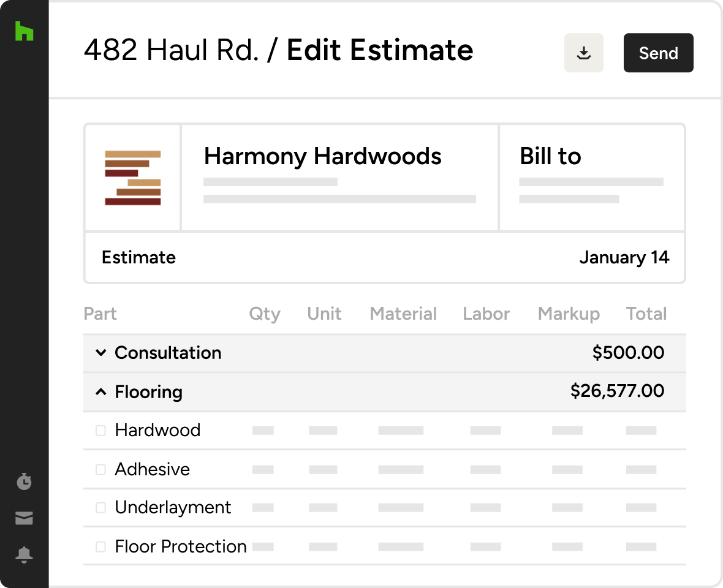Viewport: 723px width, 588px height.
Task: Click the Harmony Hardwoods company logo
Action: click(x=132, y=178)
